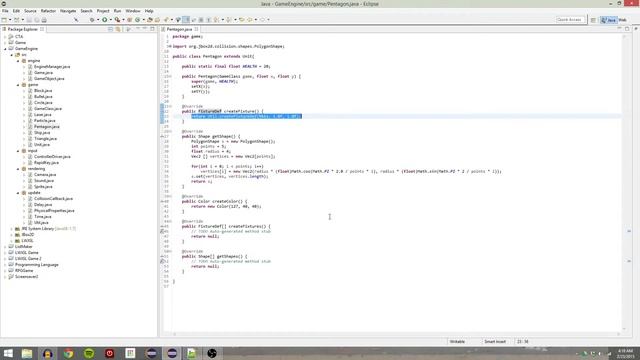
Task: Open the Help menu
Action: [149, 11]
